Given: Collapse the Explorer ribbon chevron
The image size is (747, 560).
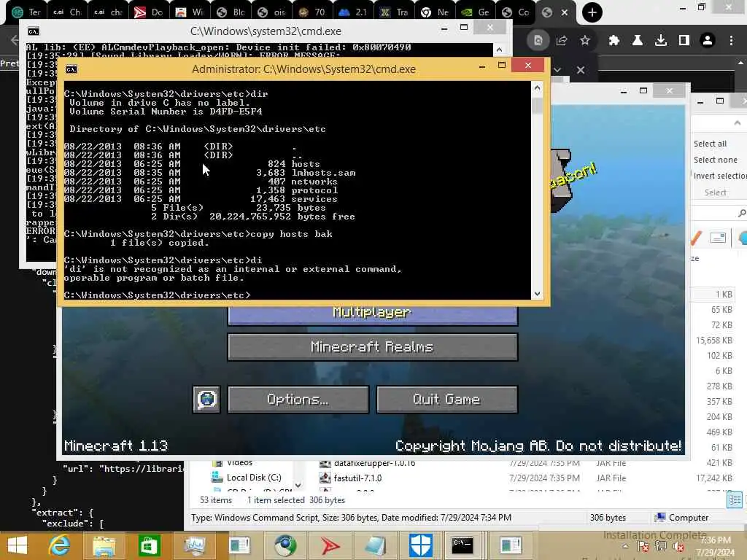Looking at the screenshot, I should (x=738, y=122).
